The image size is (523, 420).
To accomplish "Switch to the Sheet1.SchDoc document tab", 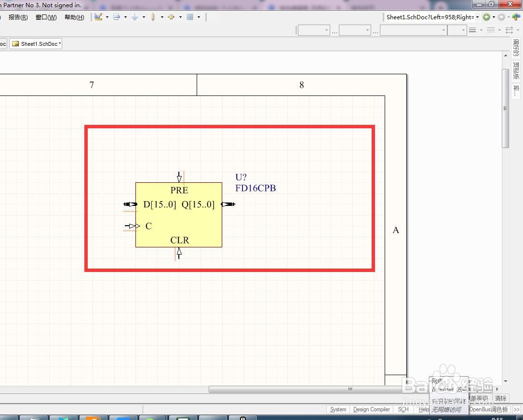I will click(x=36, y=44).
